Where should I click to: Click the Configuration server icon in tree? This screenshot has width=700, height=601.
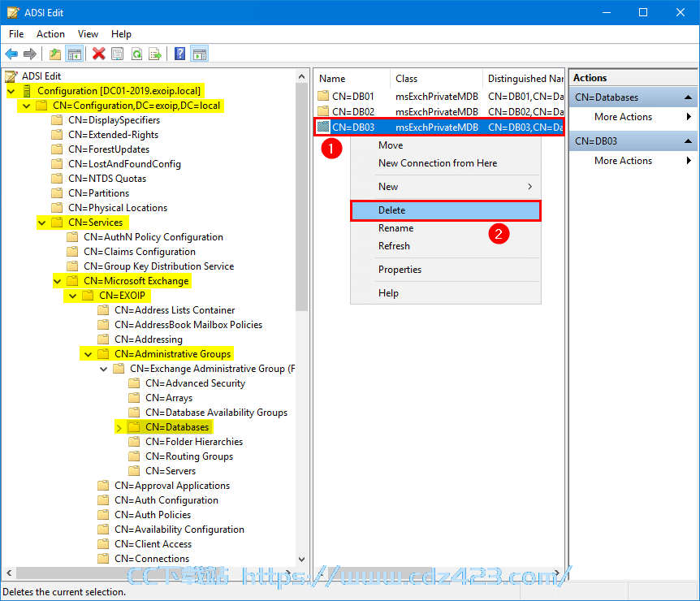[x=27, y=91]
